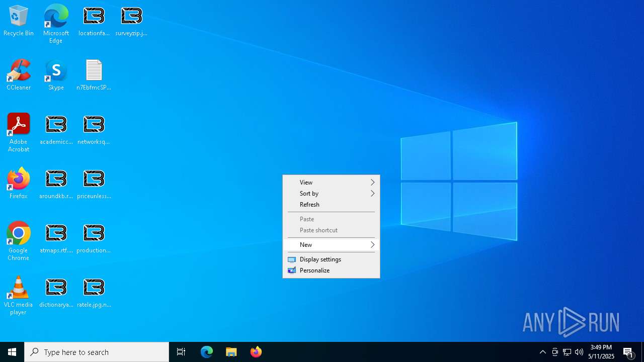The width and height of the screenshot is (644, 362).
Task: Select the networksq... desktop file
Action: click(x=94, y=130)
